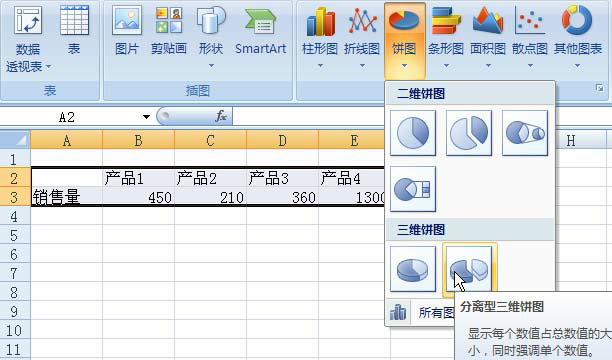Select column B header
The height and width of the screenshot is (360, 612).
pyautogui.click(x=139, y=140)
